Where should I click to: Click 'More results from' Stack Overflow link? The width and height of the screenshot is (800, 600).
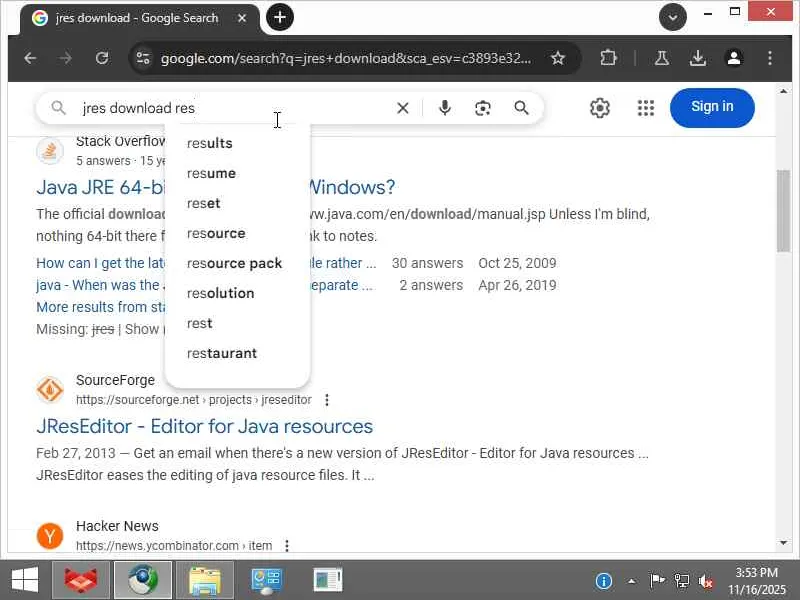[101, 307]
